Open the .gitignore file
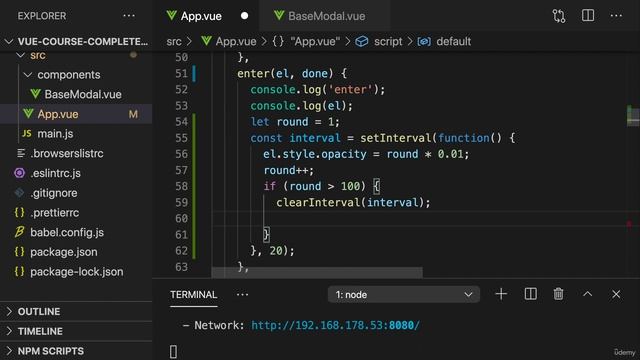640x360 pixels. click(x=76, y=193)
